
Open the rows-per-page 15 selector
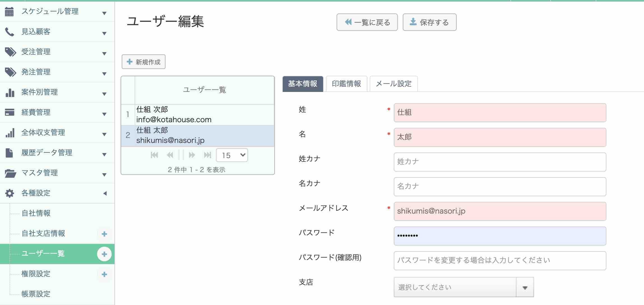point(232,155)
